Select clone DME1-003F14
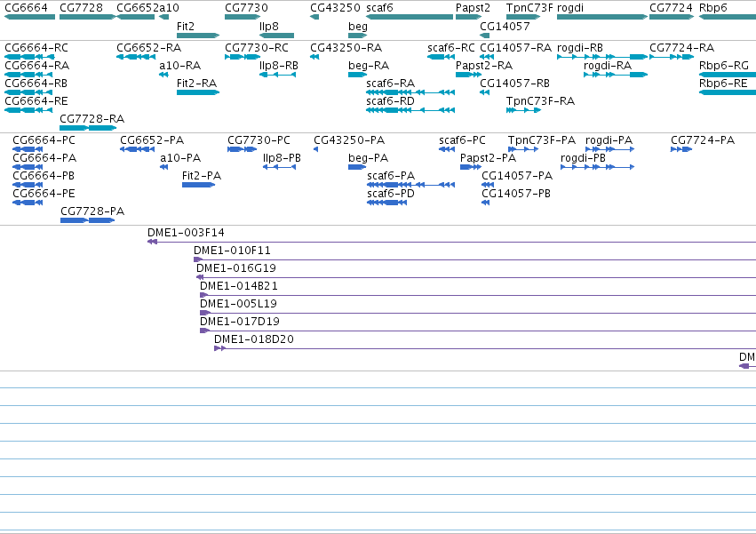 pos(186,233)
